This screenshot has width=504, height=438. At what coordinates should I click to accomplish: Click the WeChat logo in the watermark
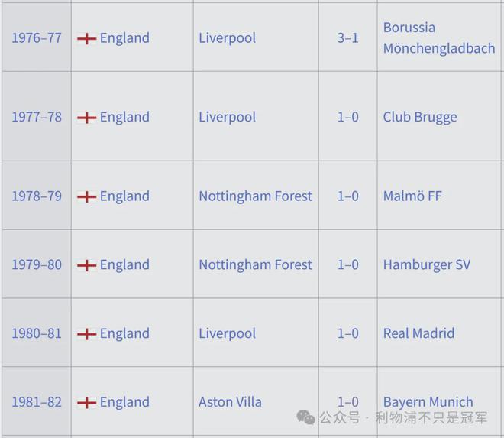click(306, 417)
